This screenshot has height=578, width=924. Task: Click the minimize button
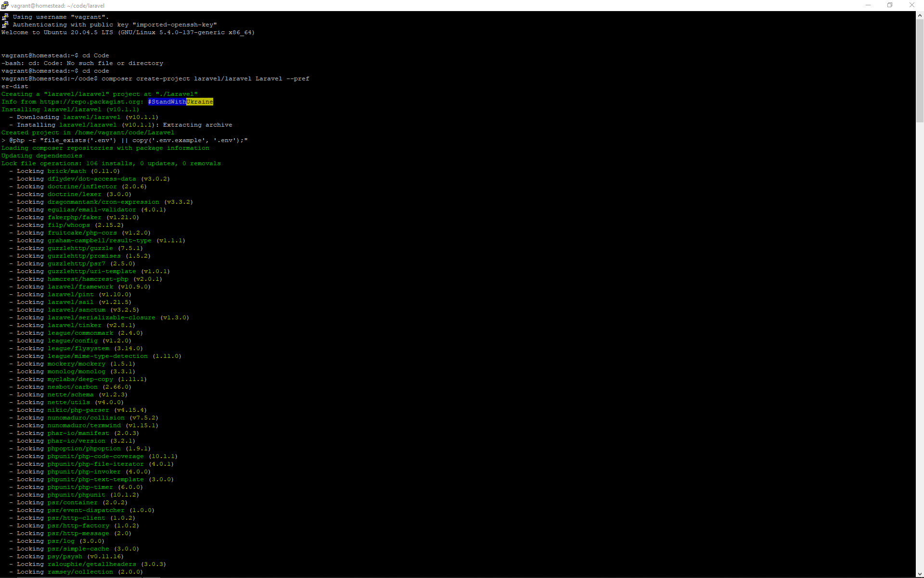coord(868,5)
